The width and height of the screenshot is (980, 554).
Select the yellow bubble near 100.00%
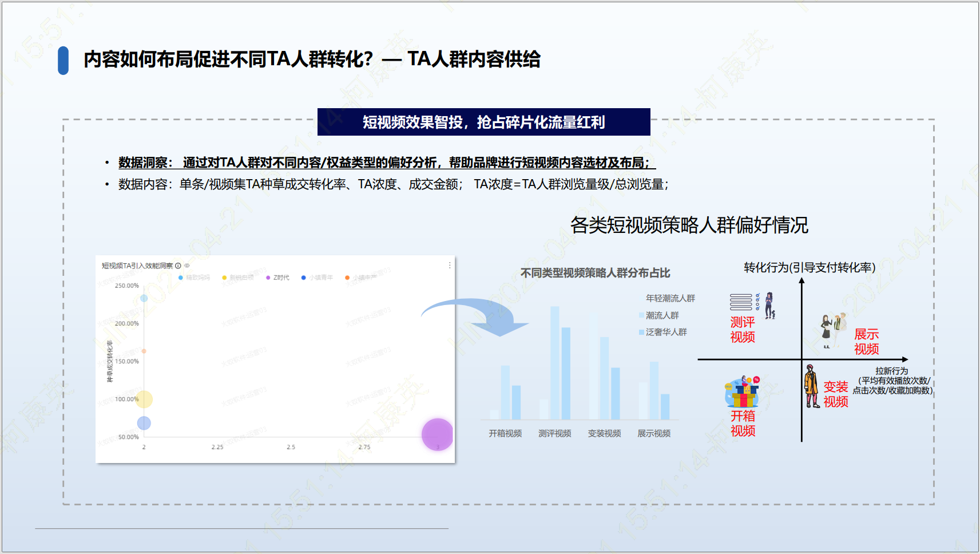click(x=144, y=399)
